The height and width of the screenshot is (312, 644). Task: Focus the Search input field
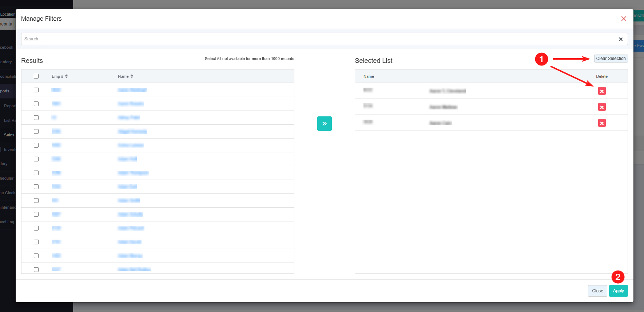pos(317,39)
